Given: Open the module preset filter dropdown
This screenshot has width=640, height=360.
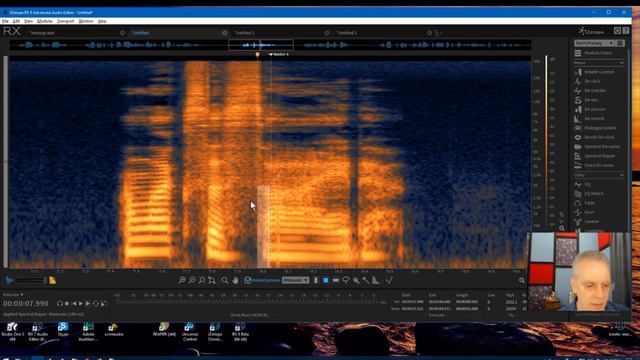Looking at the screenshot, I should tap(595, 43).
